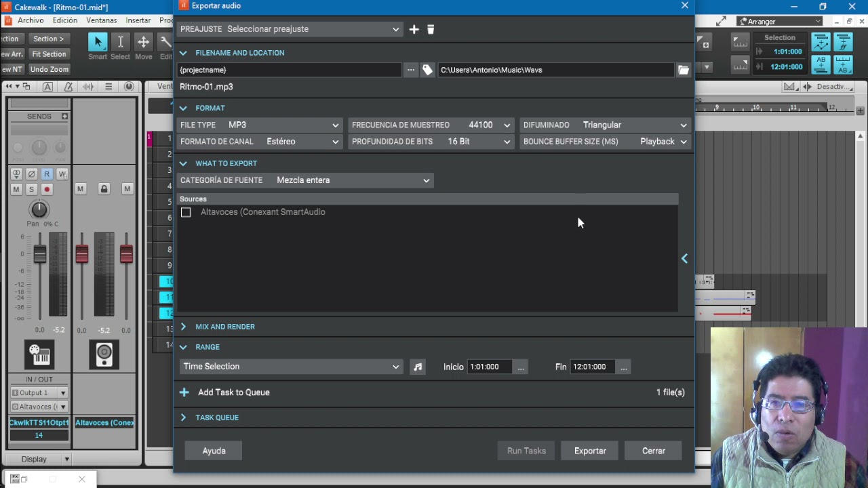Collapse the sources side panel arrow
Screen dimensions: 868x488
pos(685,258)
